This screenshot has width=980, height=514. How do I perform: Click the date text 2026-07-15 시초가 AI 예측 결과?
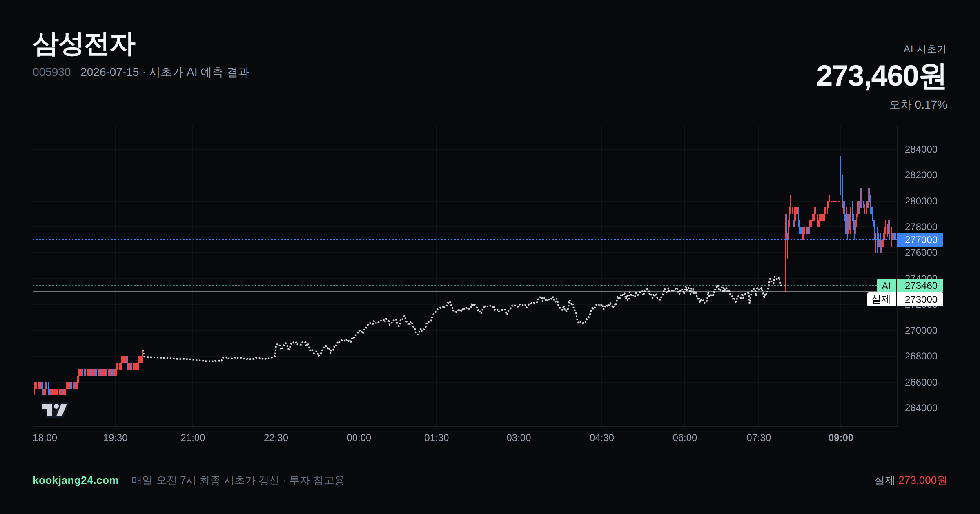165,72
